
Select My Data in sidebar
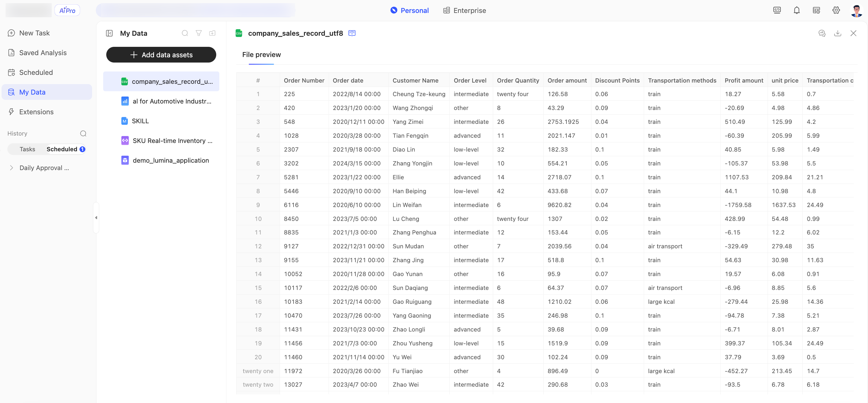tap(47, 92)
